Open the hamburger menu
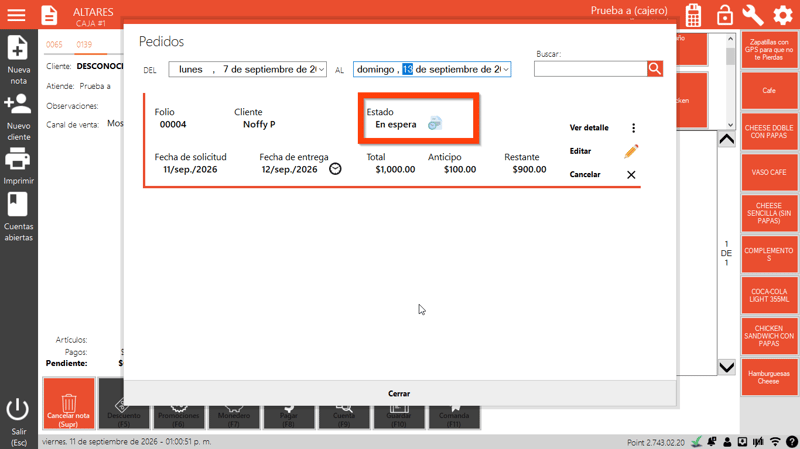The height and width of the screenshot is (449, 800). 16,15
